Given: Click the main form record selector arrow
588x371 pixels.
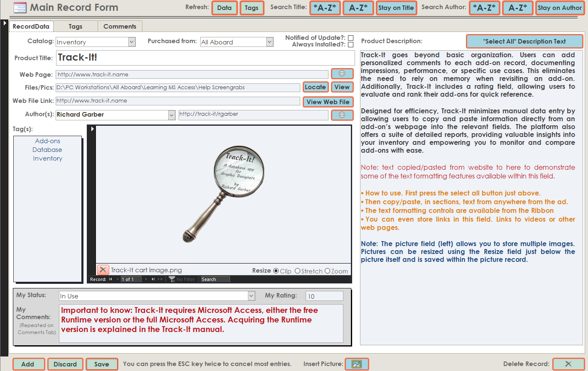Looking at the screenshot, I should pos(5,23).
